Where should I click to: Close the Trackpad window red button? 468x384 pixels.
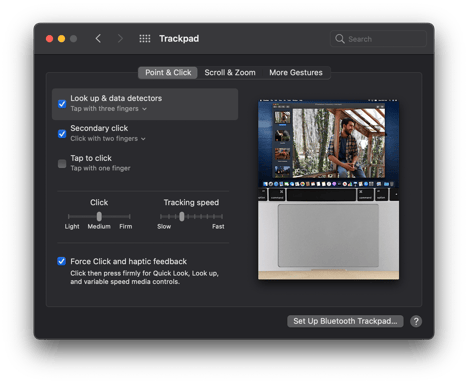tap(49, 39)
